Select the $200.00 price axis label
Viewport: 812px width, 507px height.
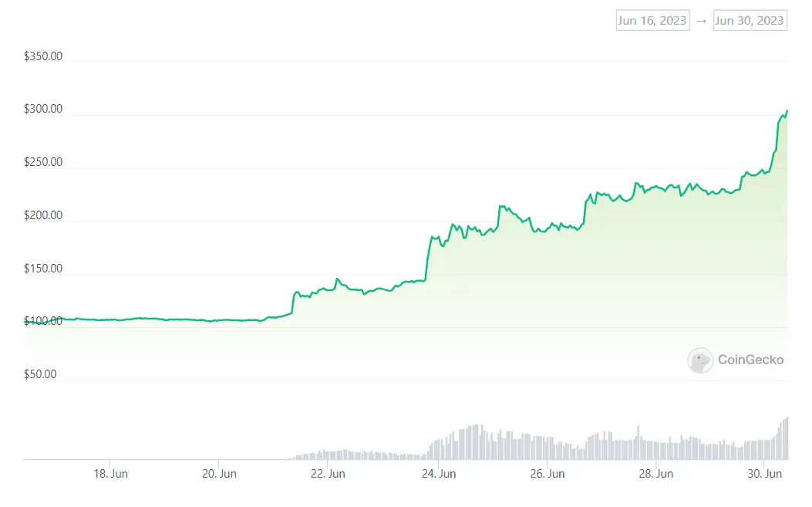44,215
